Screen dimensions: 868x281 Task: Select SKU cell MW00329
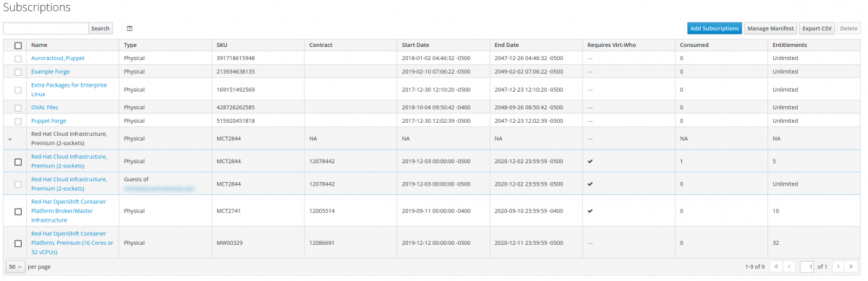[229, 243]
